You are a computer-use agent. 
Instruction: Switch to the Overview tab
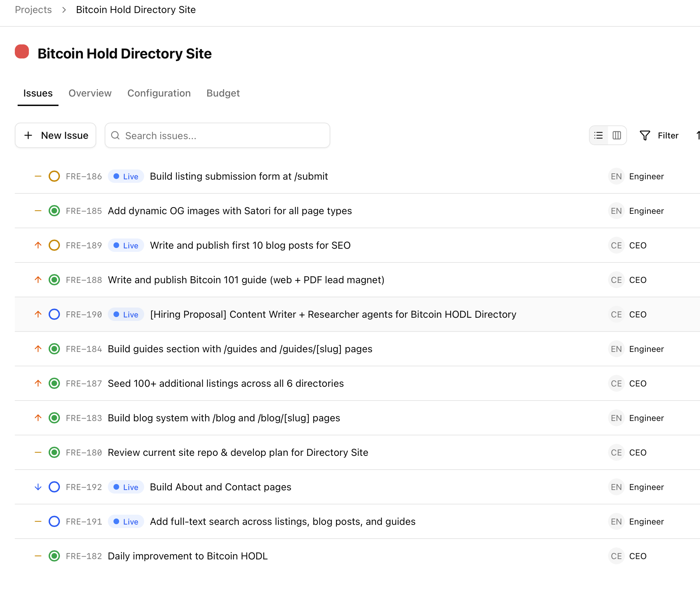pyautogui.click(x=90, y=93)
